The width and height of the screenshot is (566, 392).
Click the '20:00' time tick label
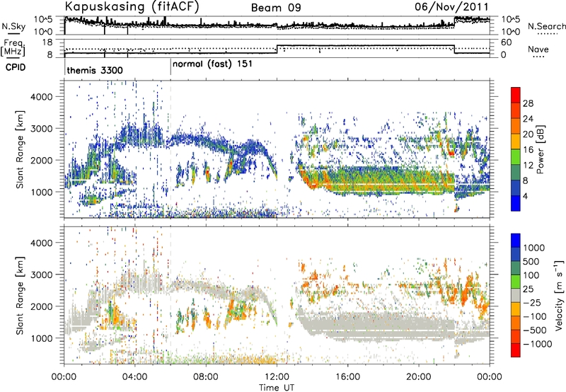(x=419, y=377)
